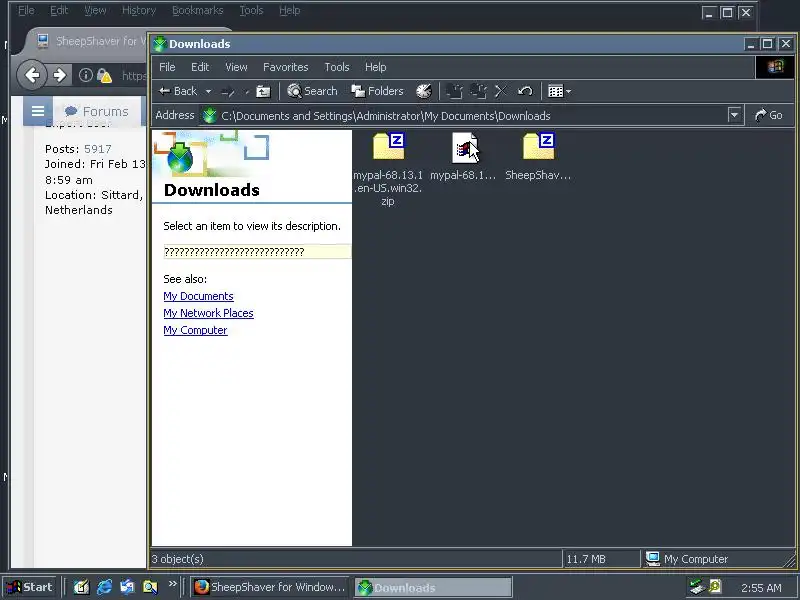Go up one folder level
Viewport: 800px width, 600px height.
tap(263, 92)
